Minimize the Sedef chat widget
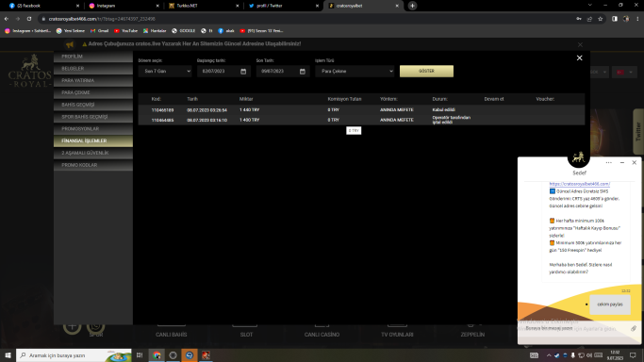The height and width of the screenshot is (362, 644). pos(621,162)
